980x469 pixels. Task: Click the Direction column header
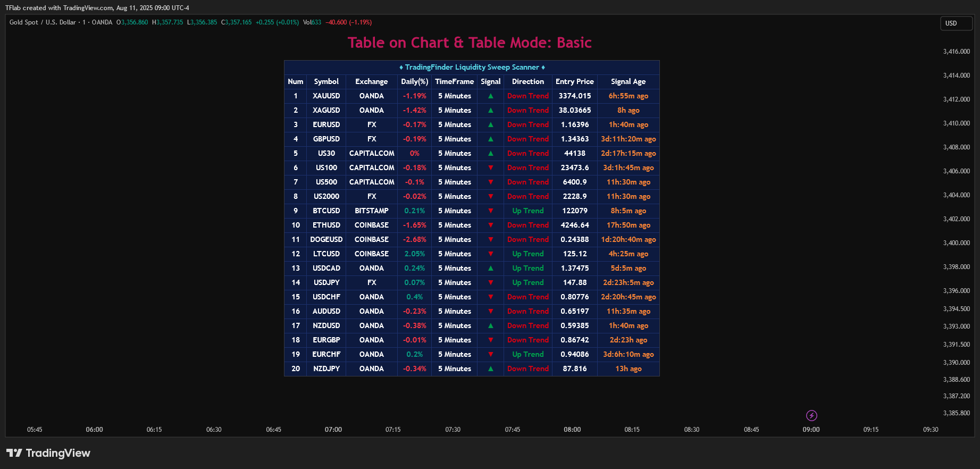pyautogui.click(x=528, y=82)
